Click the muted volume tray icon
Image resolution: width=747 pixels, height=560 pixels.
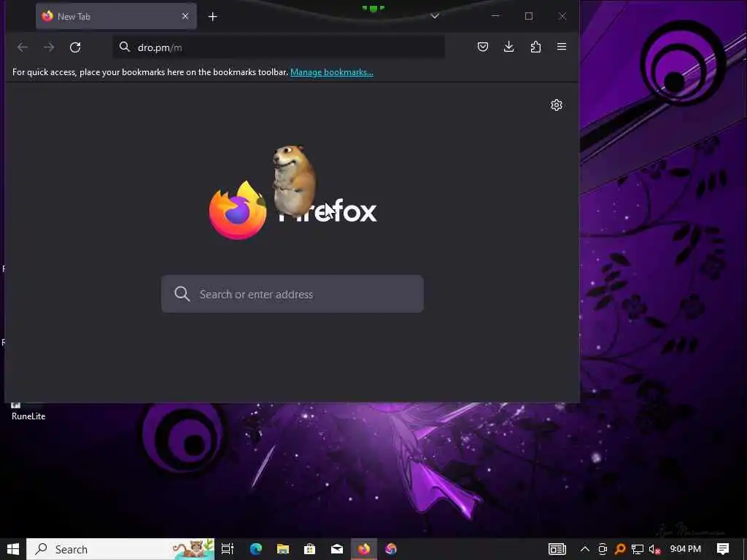(655, 550)
